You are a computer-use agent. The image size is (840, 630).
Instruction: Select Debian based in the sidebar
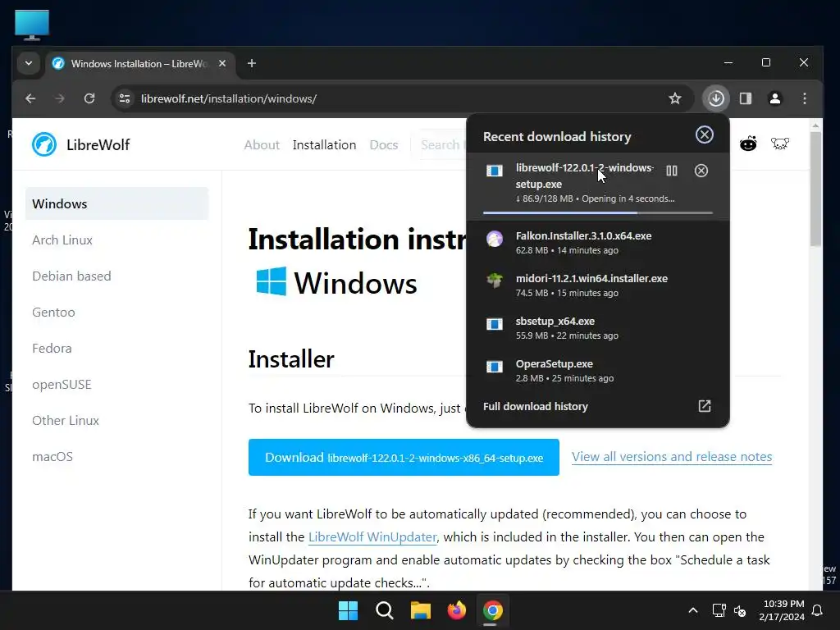pyautogui.click(x=72, y=276)
